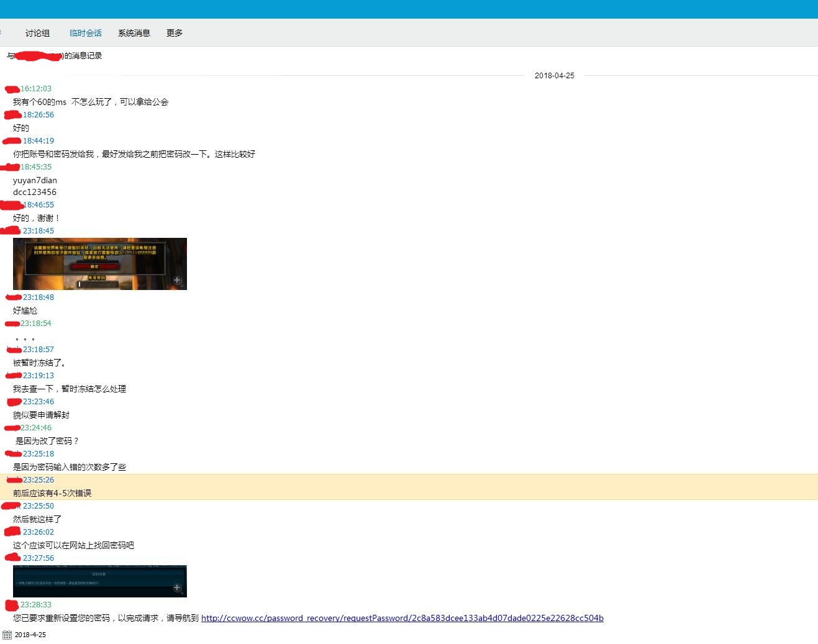The image size is (818, 644).
Task: Click the message text yuyan7dian
Action: [35, 180]
